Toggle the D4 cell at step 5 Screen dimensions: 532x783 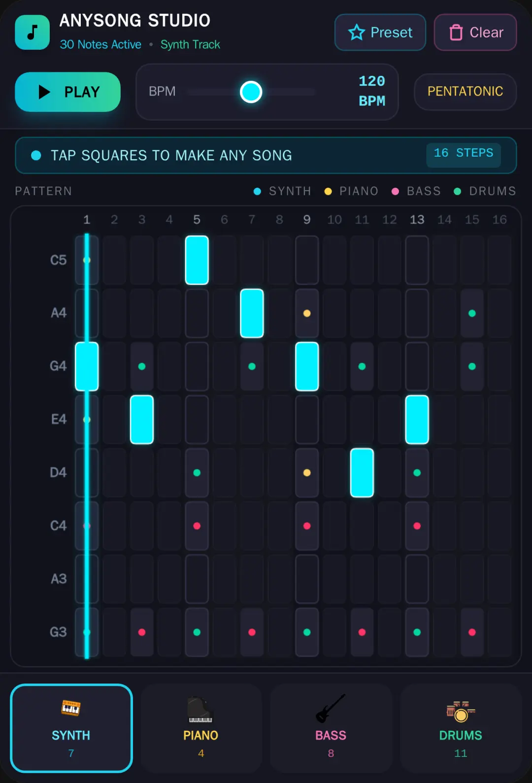point(197,473)
